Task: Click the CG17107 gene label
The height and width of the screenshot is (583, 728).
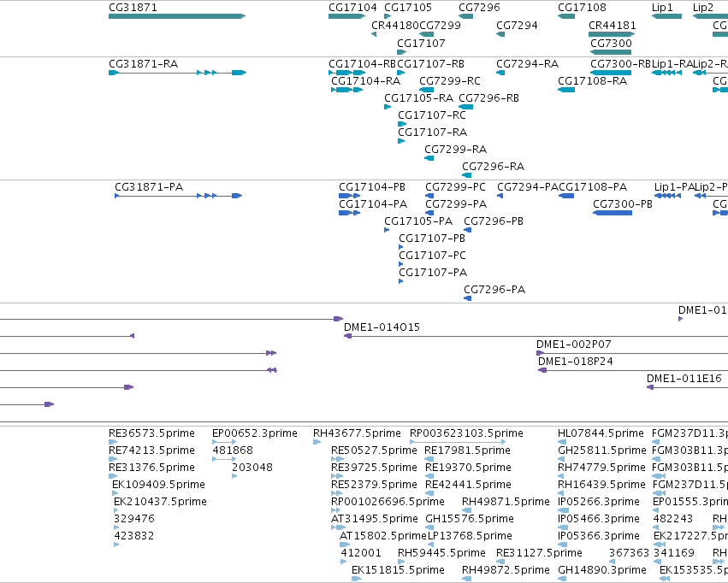Action: 421,43
